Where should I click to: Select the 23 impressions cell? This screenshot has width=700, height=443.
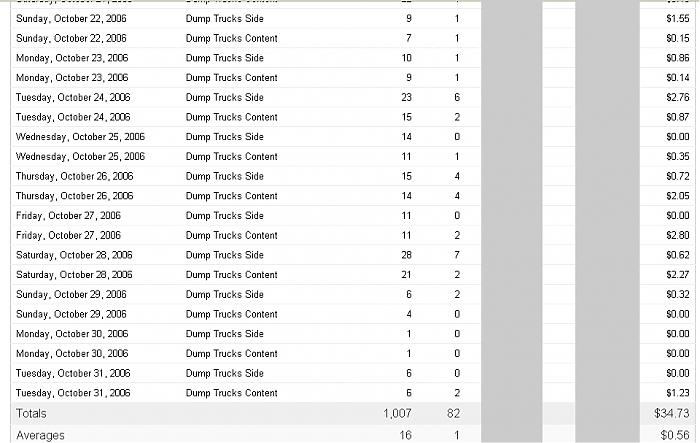(x=405, y=97)
